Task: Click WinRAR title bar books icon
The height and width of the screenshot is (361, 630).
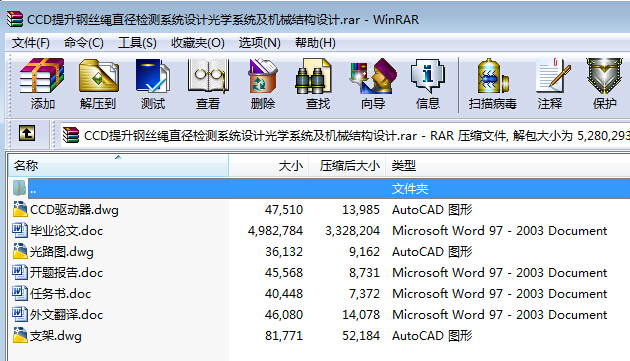Action: tap(15, 19)
